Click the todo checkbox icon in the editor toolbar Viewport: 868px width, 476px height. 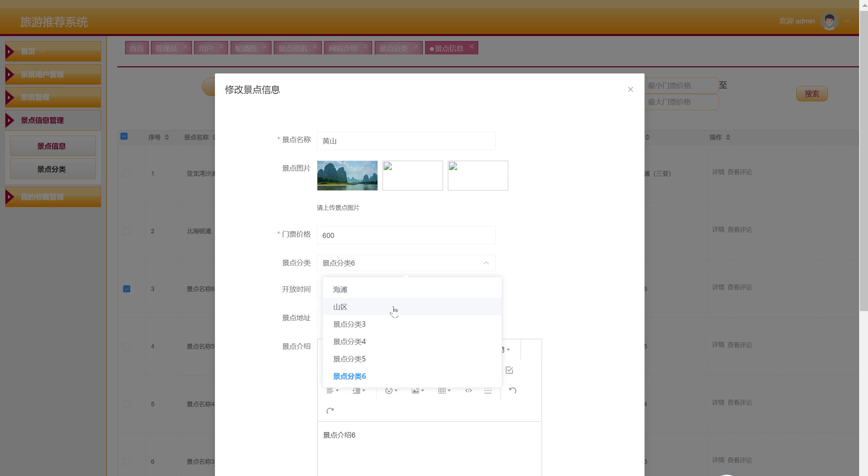(x=509, y=370)
